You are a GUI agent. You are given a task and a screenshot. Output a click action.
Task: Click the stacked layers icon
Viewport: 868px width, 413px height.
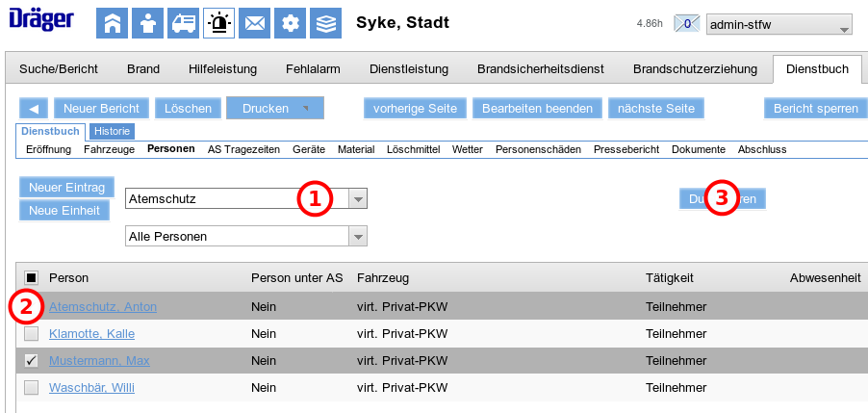(326, 23)
